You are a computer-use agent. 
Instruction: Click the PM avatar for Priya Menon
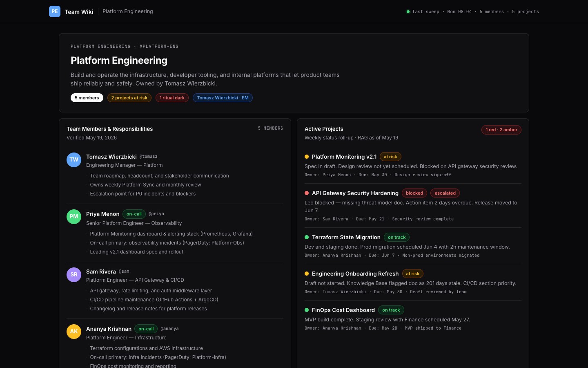(74, 216)
